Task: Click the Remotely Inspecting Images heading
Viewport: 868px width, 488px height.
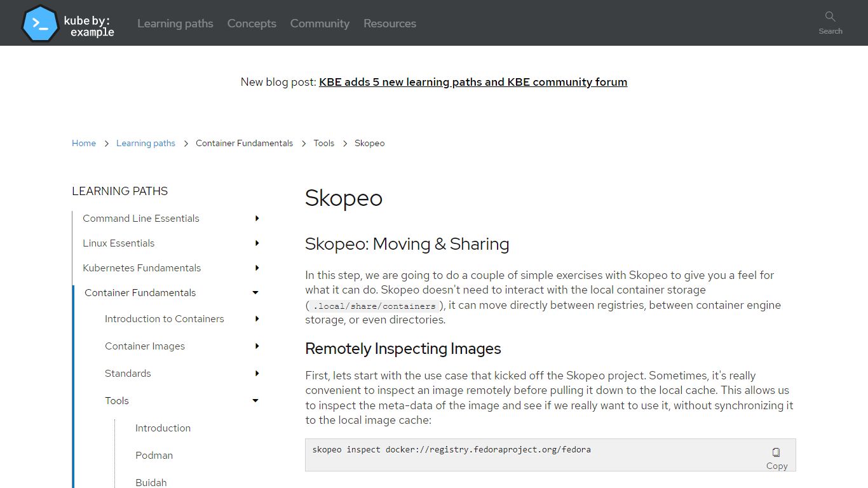Action: (403, 349)
